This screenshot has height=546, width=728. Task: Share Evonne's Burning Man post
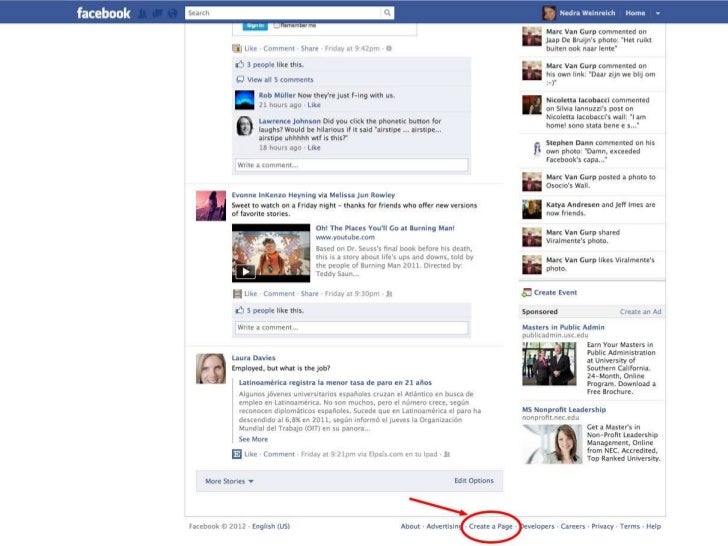[x=309, y=294]
